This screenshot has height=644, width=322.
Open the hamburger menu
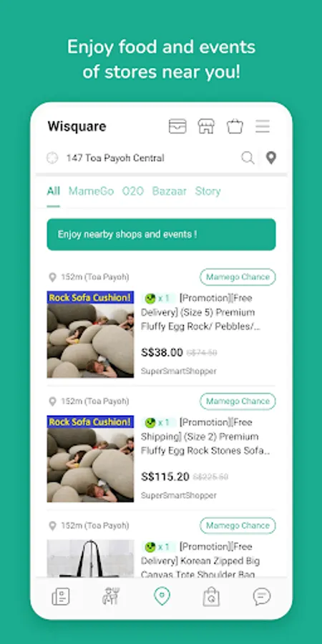(x=263, y=126)
